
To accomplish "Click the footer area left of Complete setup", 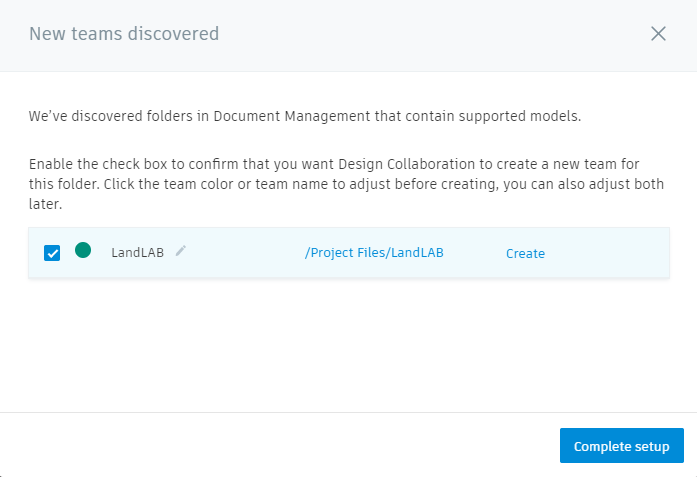I will pos(280,445).
